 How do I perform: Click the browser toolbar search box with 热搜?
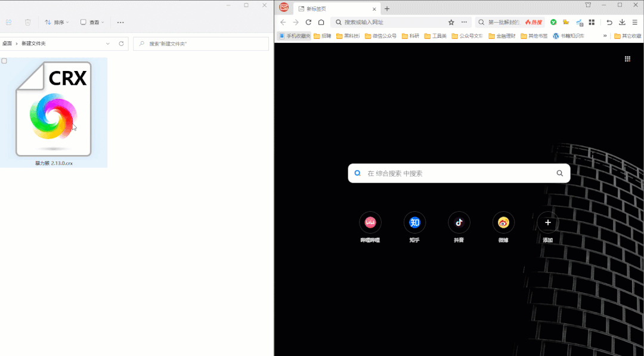[510, 22]
